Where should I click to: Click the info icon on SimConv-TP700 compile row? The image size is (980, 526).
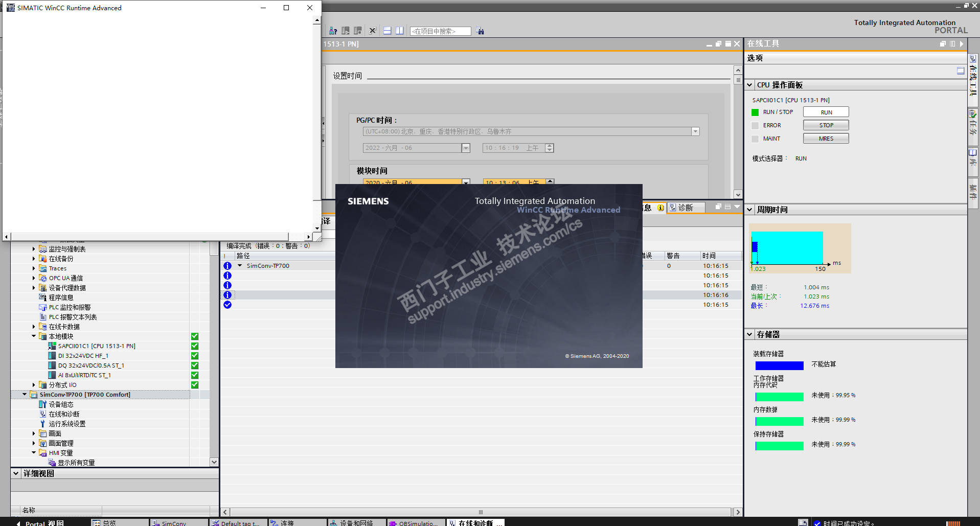[227, 266]
